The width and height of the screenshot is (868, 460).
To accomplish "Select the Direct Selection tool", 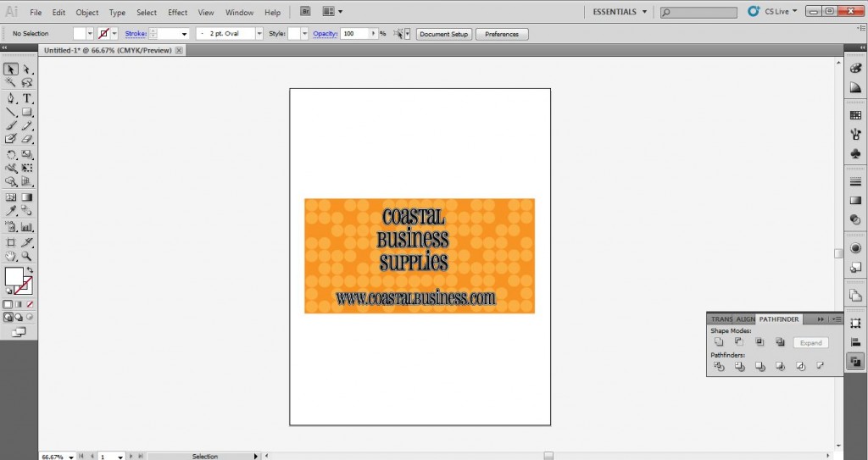I will [x=26, y=69].
